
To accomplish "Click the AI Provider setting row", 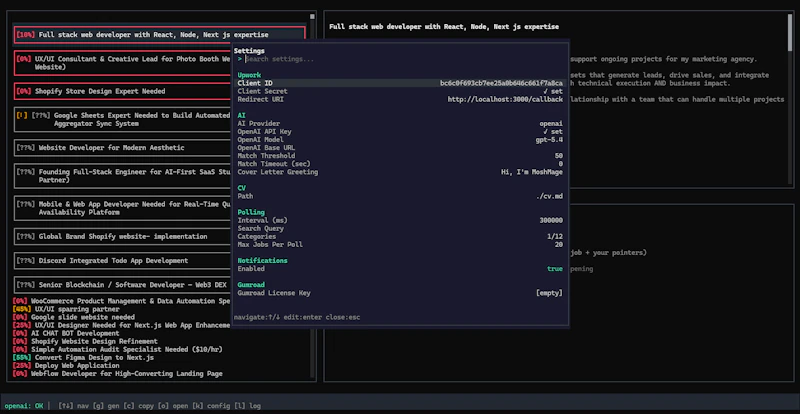I will 400,124.
